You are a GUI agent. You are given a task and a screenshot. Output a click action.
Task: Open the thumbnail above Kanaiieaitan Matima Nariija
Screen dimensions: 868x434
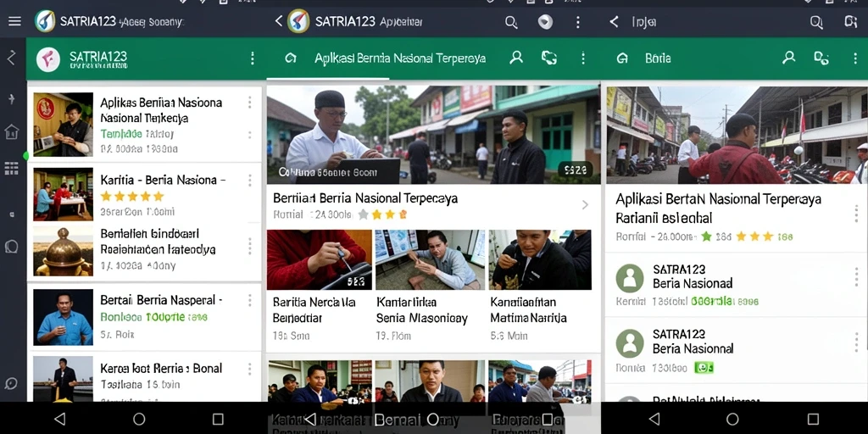click(540, 259)
